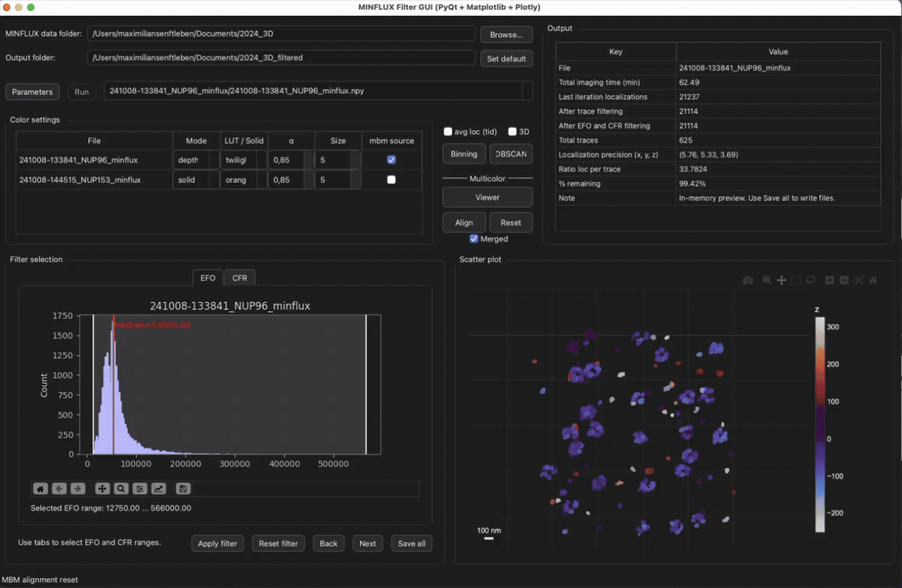902x588 pixels.
Task: Click the Run button
Action: point(82,92)
